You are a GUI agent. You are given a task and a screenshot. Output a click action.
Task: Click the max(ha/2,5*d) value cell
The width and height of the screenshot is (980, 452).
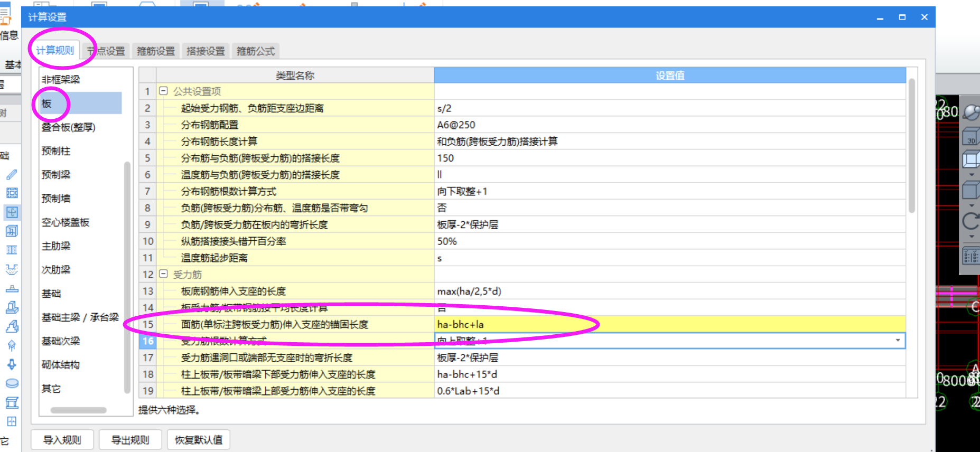point(670,291)
